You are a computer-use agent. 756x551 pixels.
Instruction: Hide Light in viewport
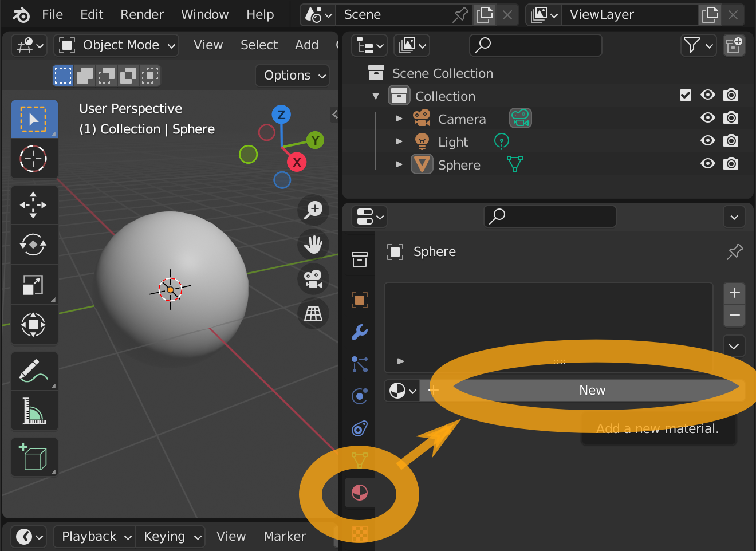click(708, 141)
